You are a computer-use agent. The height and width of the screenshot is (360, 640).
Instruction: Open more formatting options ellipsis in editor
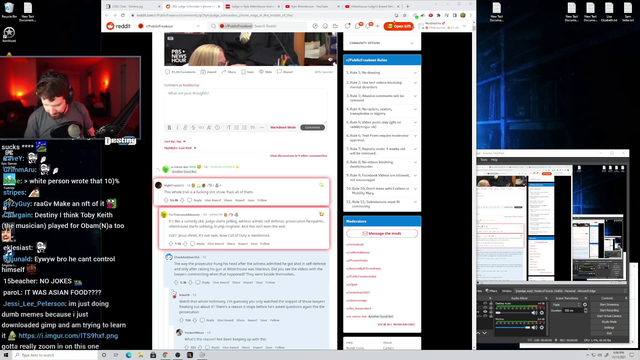(262, 128)
